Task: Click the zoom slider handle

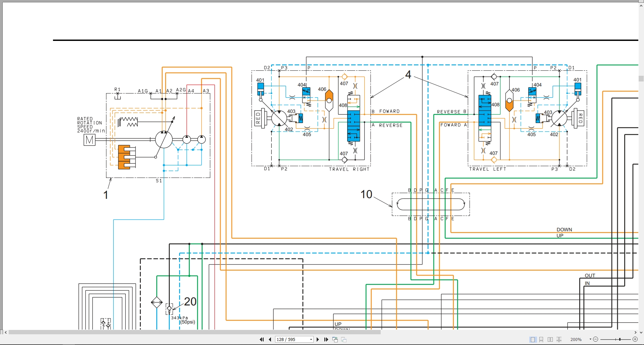Action: tap(620, 339)
